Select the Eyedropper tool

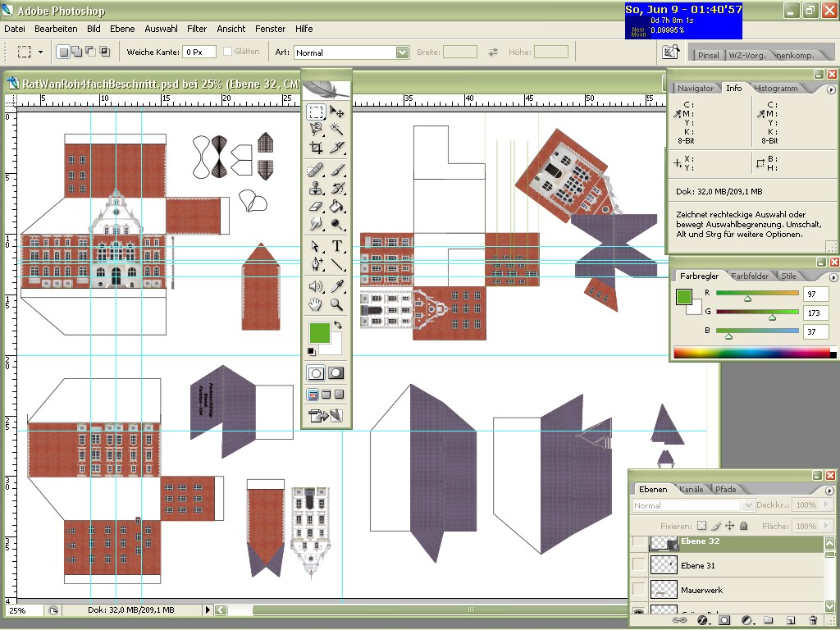click(337, 286)
